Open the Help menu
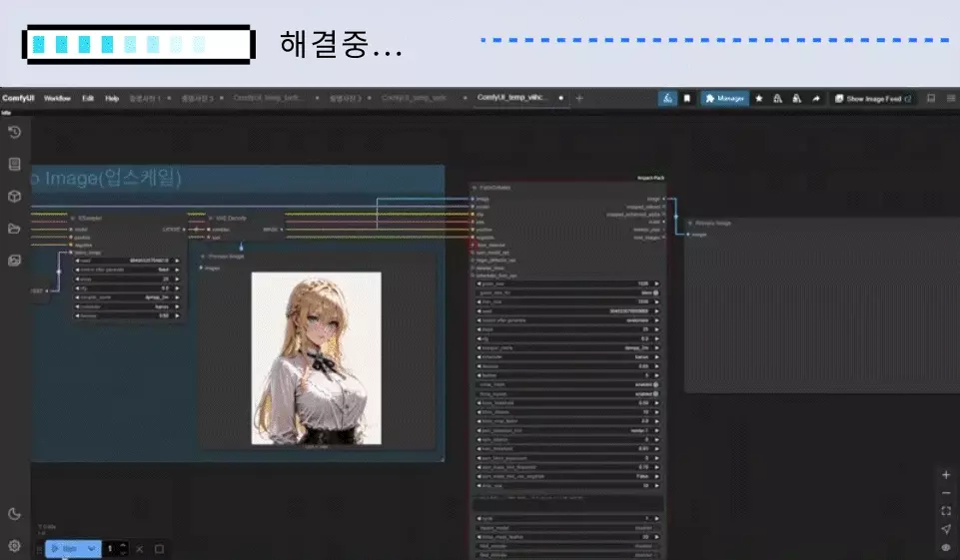The width and height of the screenshot is (960, 560). coord(112,98)
